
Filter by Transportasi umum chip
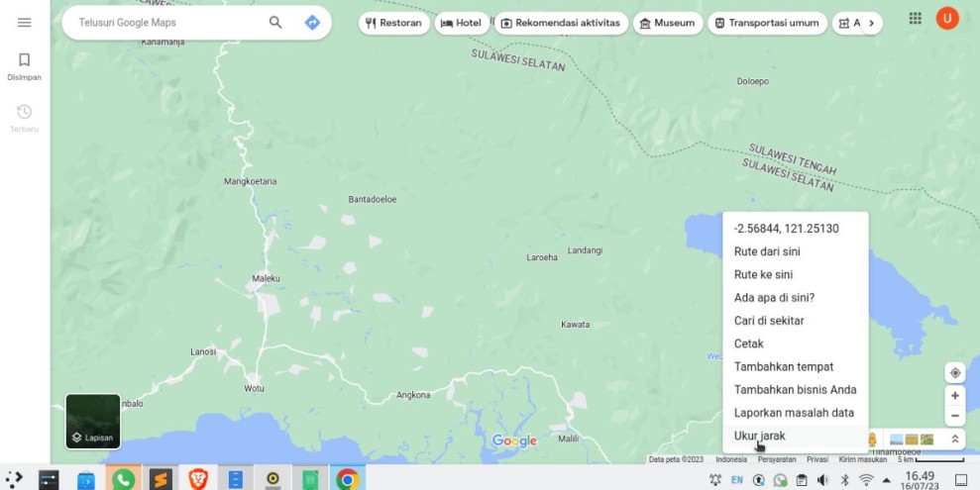767,23
